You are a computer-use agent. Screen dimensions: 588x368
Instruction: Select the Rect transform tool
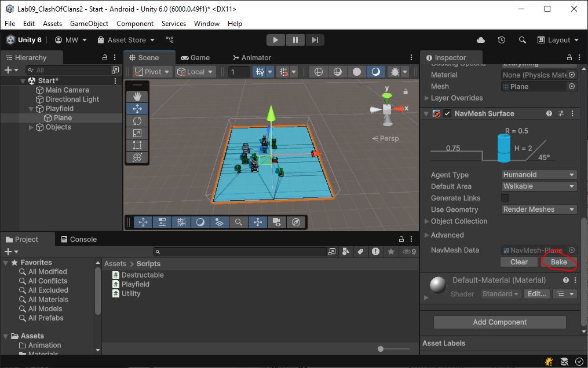[137, 145]
